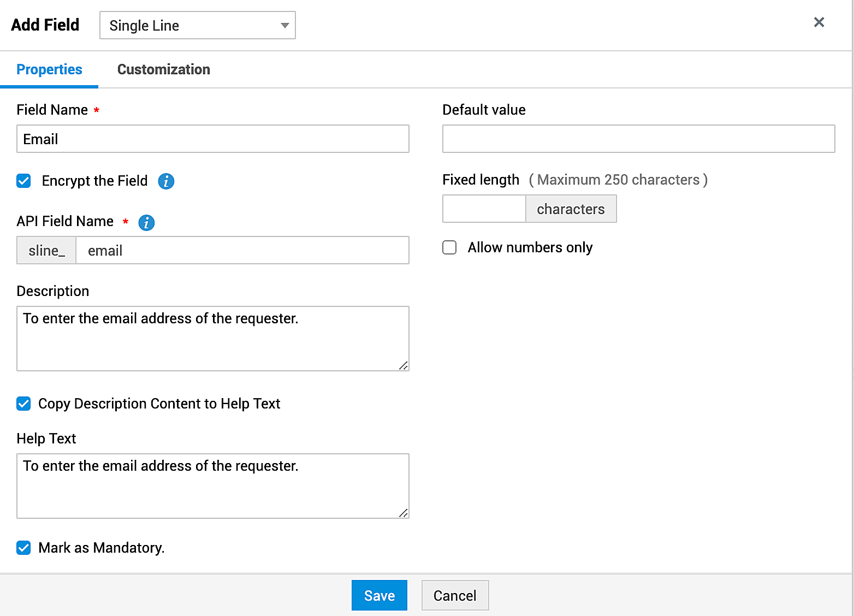Open the field type dropdown showing Single Line

point(198,25)
